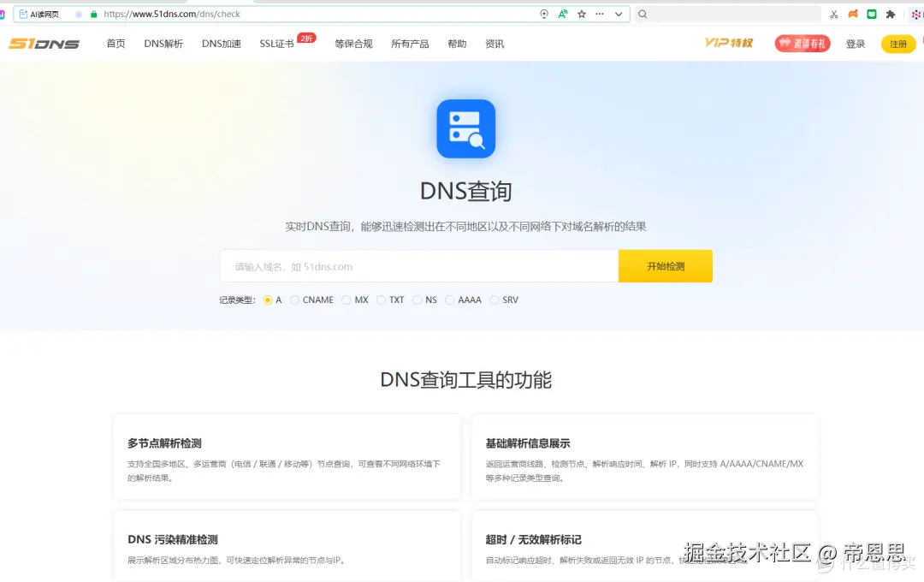The height and width of the screenshot is (582, 924).
Task: Switch to the DNS解析 menu item
Action: pyautogui.click(x=163, y=43)
